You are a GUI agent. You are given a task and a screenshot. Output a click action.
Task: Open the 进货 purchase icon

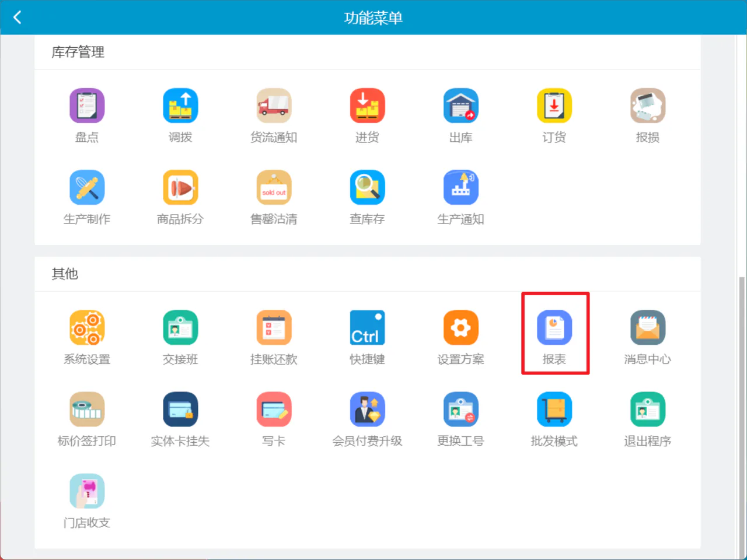click(x=367, y=106)
